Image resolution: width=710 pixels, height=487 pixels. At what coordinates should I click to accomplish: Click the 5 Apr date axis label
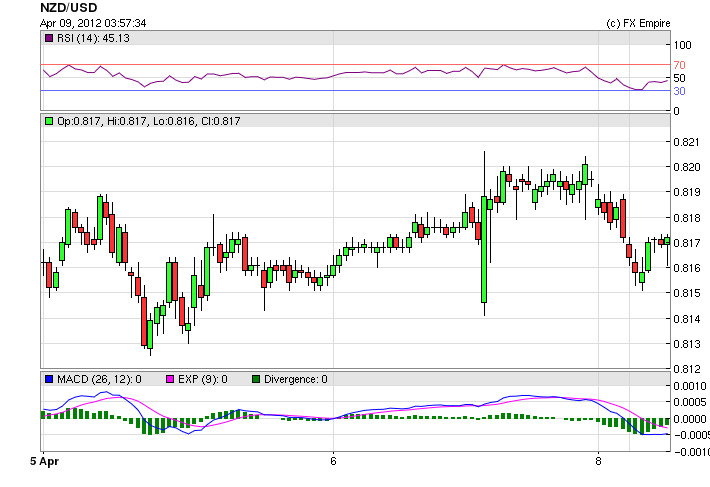(44, 461)
